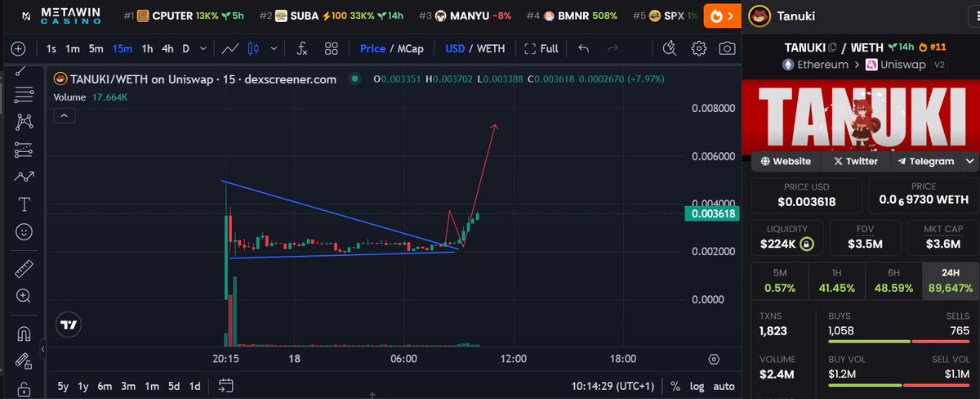
Task: Copy TANUKI token address icon
Action: point(833,47)
